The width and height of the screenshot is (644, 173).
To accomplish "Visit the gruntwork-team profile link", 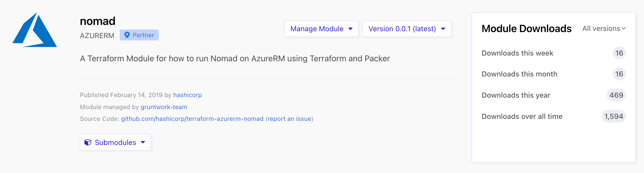I will click(x=164, y=107).
